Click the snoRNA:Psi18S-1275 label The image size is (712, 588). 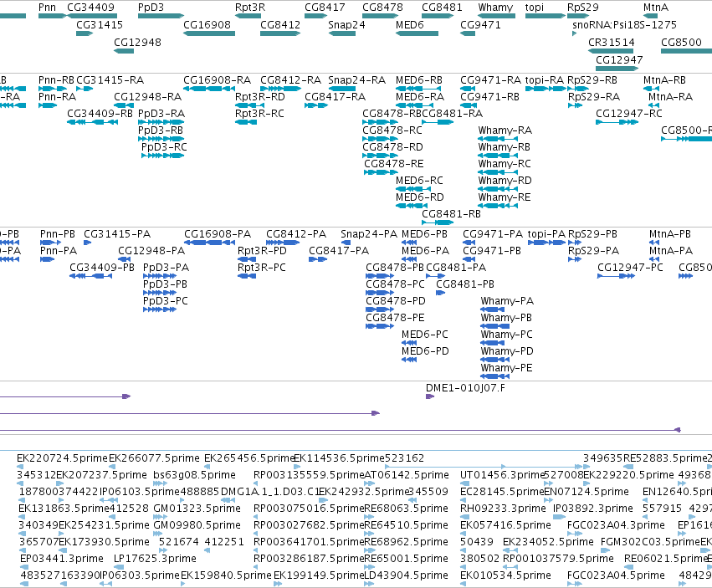pos(624,25)
